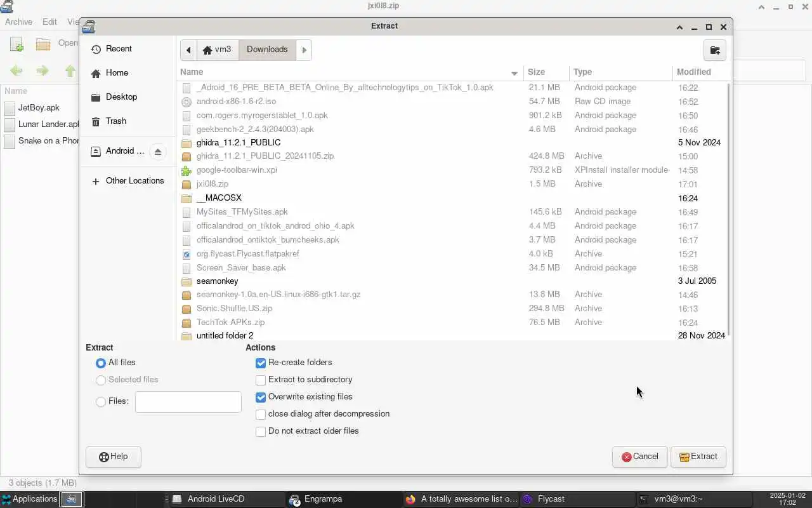Image resolution: width=812 pixels, height=508 pixels.
Task: Select Sonic.Shuffle.US.zip archive
Action: (452, 309)
